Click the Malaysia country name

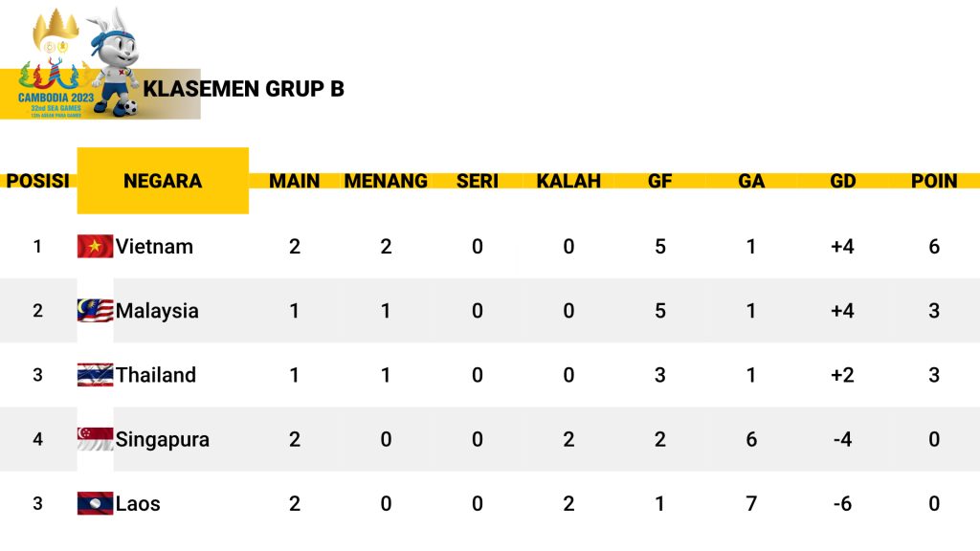157,311
